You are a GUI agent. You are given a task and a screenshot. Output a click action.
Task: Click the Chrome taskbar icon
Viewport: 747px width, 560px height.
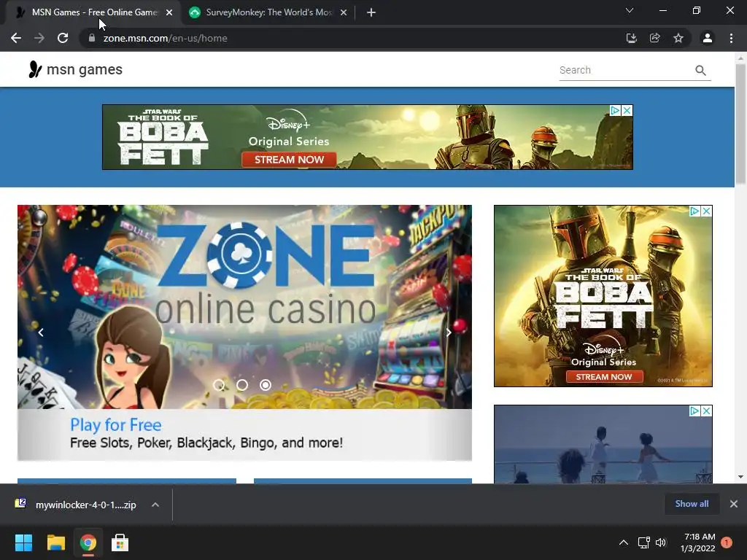tap(88, 542)
